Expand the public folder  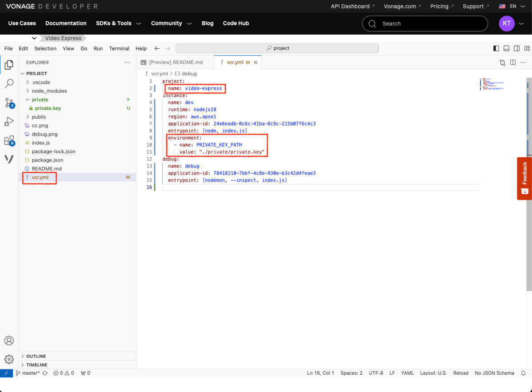click(x=28, y=117)
